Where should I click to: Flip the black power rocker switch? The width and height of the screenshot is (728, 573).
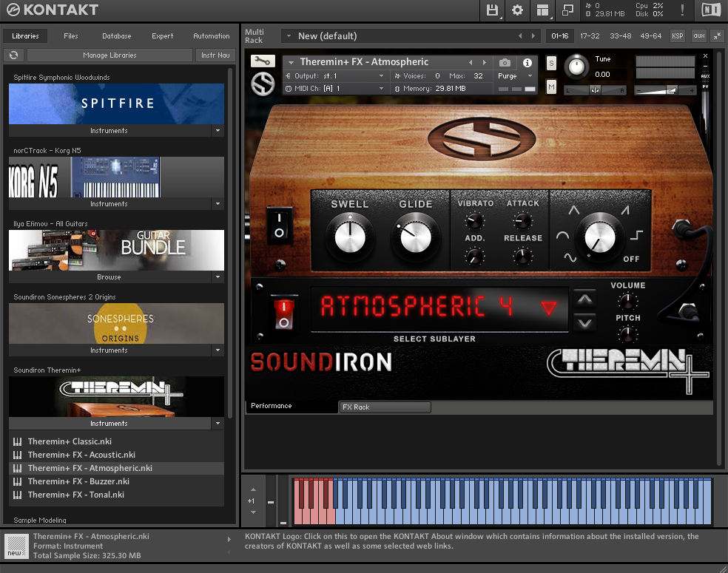(279, 225)
